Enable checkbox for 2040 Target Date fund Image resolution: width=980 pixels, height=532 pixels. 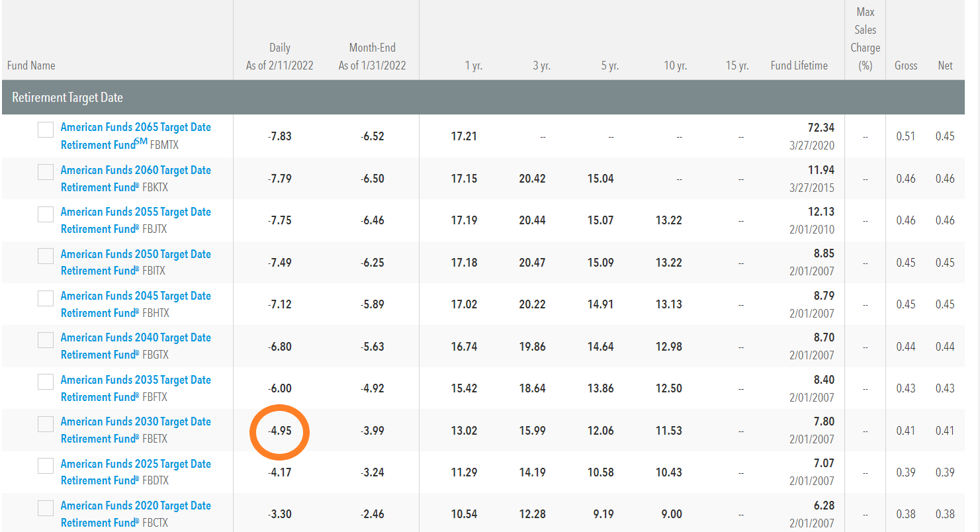coord(46,339)
